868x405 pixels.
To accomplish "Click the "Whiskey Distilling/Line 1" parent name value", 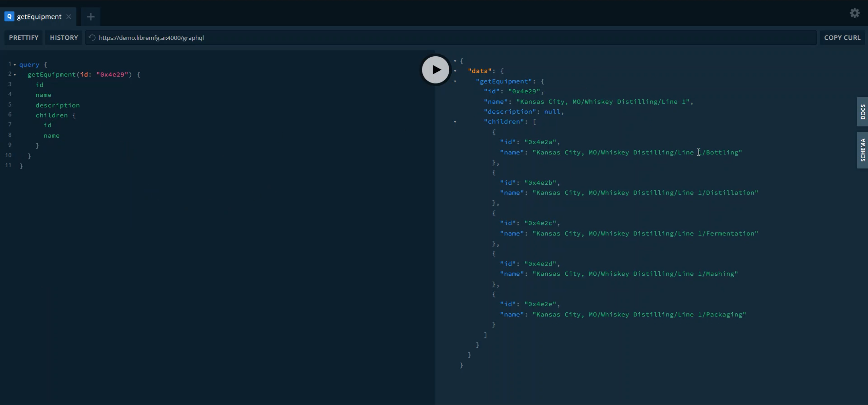I will 603,102.
